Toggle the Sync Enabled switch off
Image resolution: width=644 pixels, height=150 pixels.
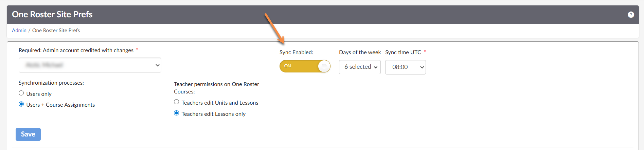tap(305, 66)
